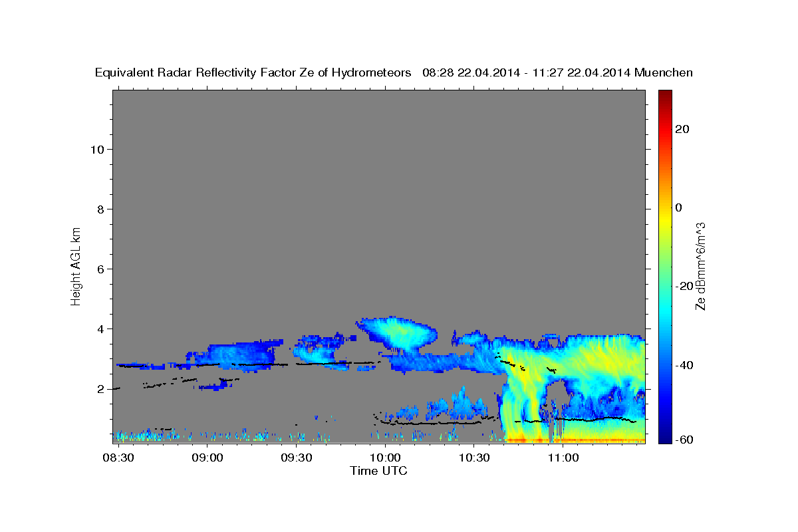The width and height of the screenshot is (798, 532).
Task: Click the red-orange ground echo after 10:40
Action: (x=575, y=440)
